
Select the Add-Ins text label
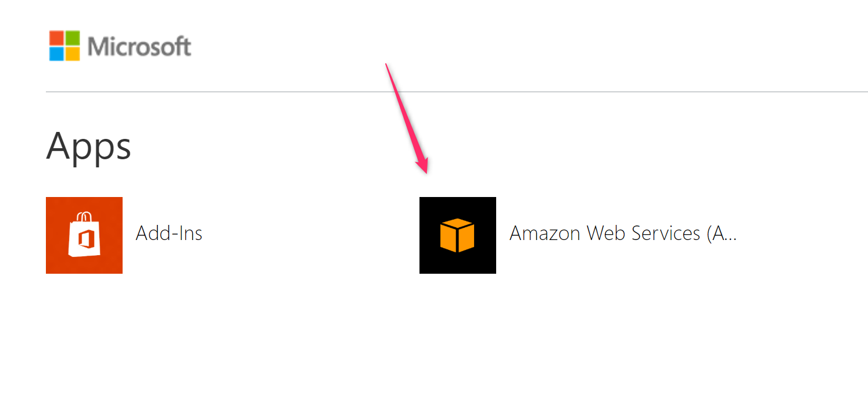coord(169,233)
